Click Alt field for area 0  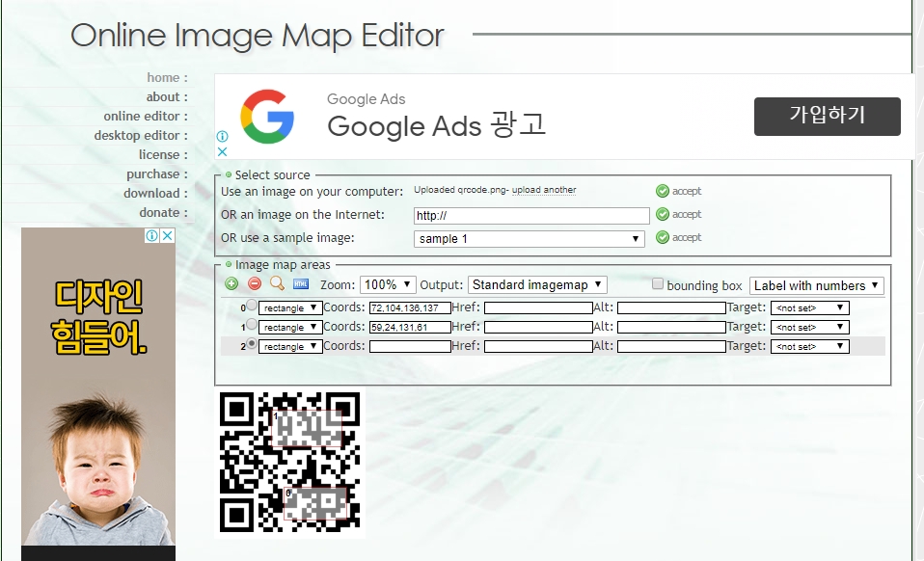[671, 307]
